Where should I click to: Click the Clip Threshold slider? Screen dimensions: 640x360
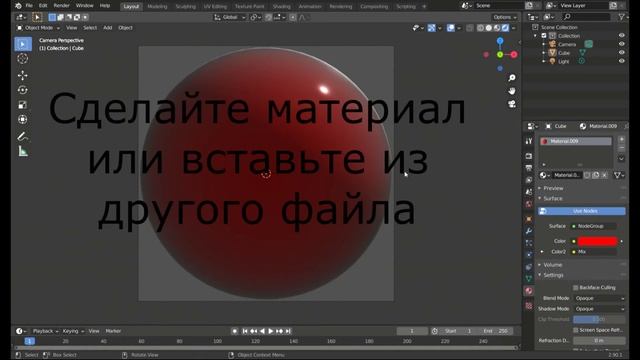599,320
